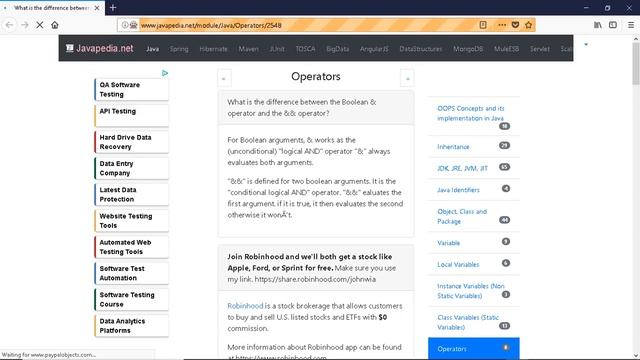Image resolution: width=640 pixels, height=360 pixels.
Task: Go to next question arrow
Action: [x=407, y=78]
